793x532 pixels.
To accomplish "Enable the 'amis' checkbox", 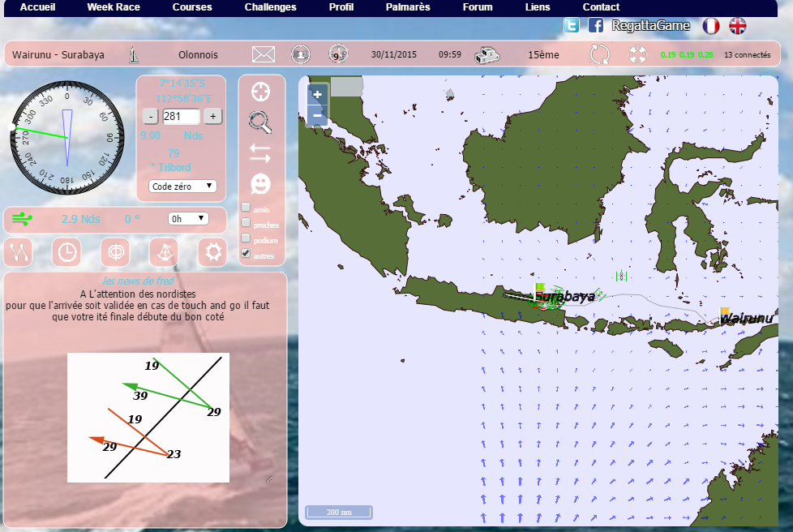I will [246, 208].
